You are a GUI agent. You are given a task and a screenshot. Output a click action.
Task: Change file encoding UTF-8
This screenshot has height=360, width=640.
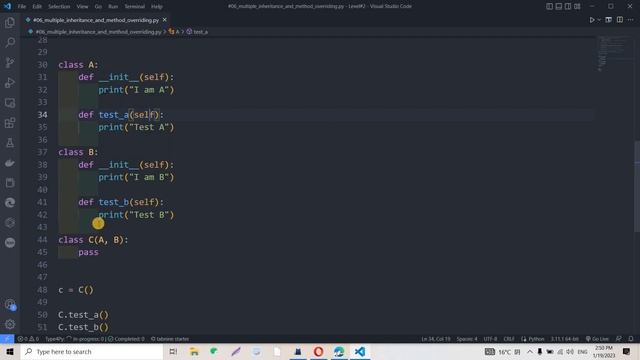coord(490,339)
